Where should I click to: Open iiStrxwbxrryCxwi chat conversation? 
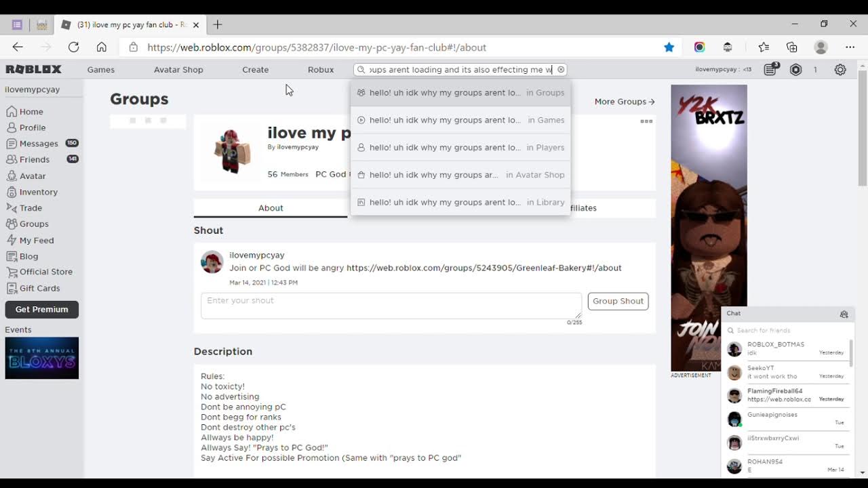[x=787, y=442]
